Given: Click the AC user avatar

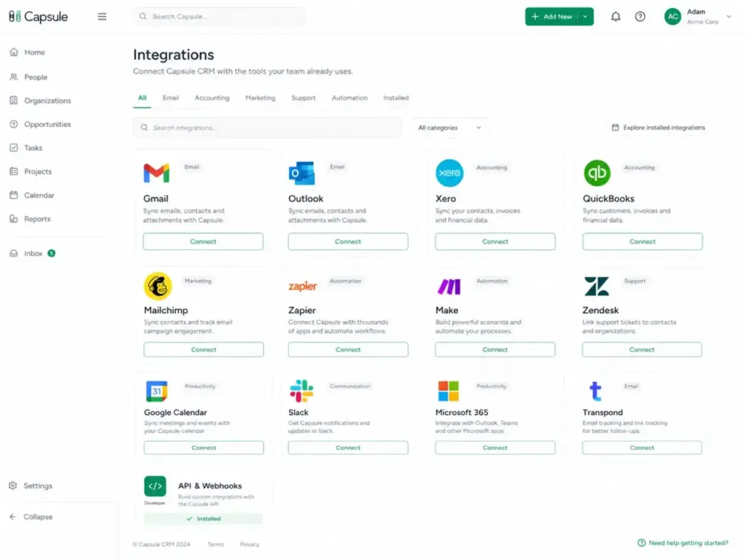Looking at the screenshot, I should [672, 17].
